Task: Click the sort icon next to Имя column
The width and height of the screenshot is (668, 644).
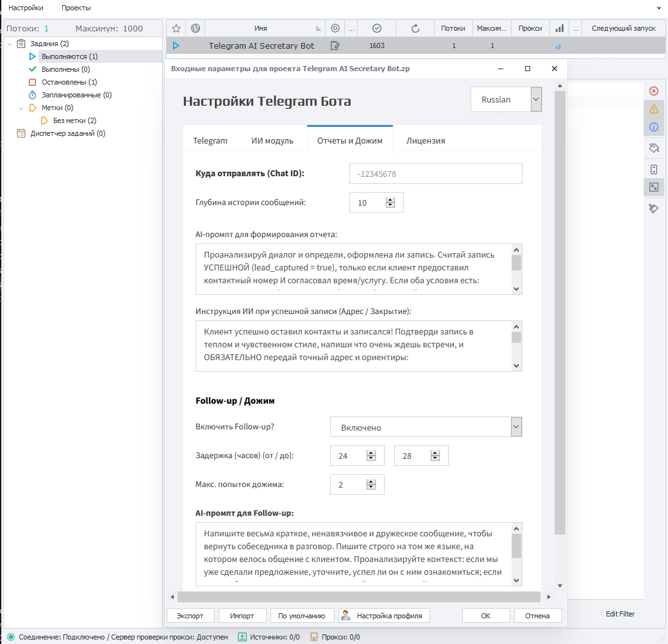Action: 318,29
